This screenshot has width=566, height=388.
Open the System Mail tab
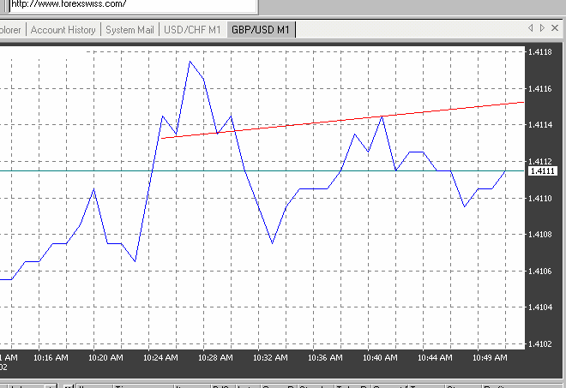130,30
